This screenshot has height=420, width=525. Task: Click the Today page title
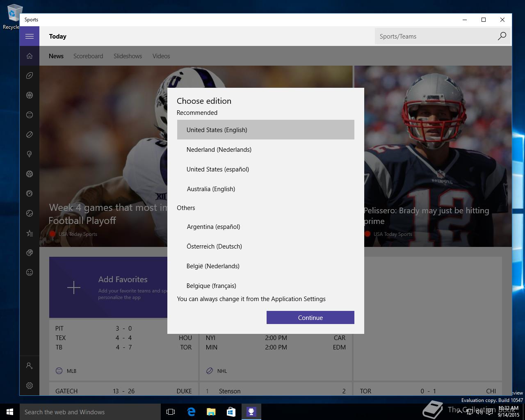tap(58, 36)
